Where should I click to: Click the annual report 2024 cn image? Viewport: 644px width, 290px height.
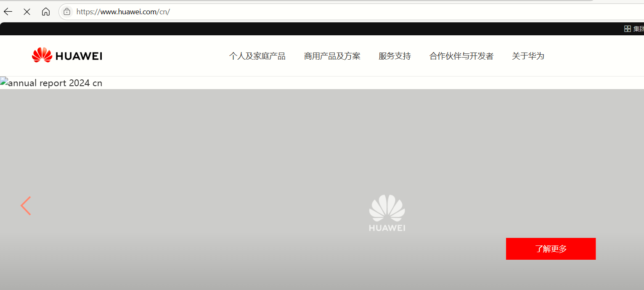pyautogui.click(x=51, y=83)
